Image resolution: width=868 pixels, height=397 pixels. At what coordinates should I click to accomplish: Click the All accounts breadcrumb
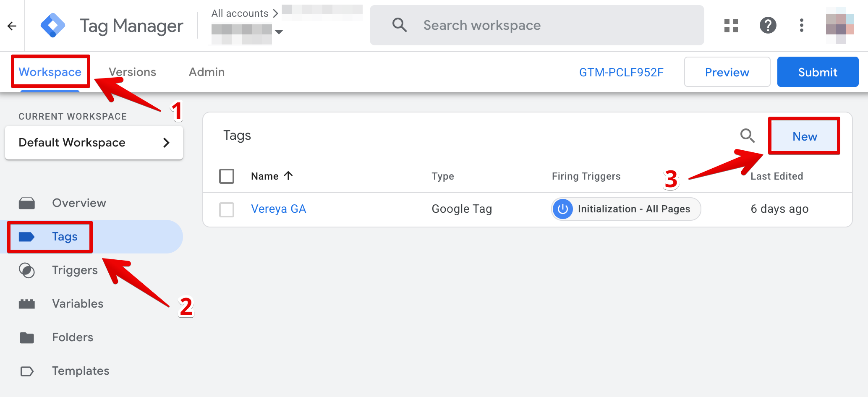pos(240,13)
